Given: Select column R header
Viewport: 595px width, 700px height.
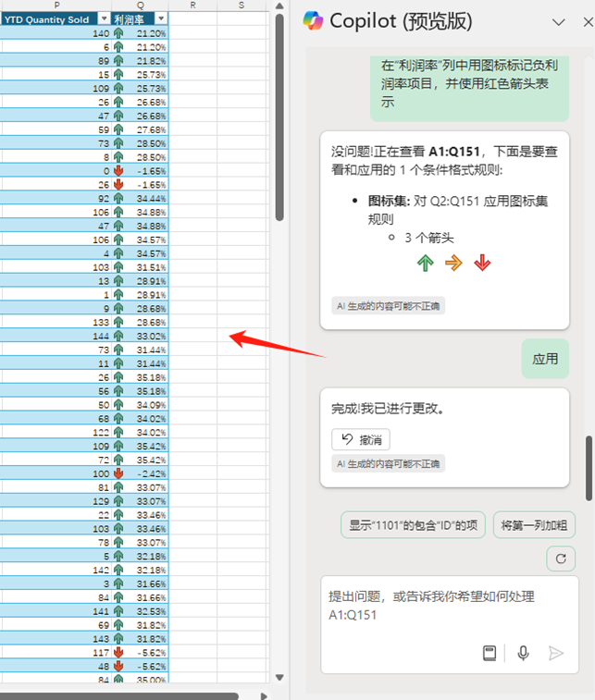Looking at the screenshot, I should 193,6.
